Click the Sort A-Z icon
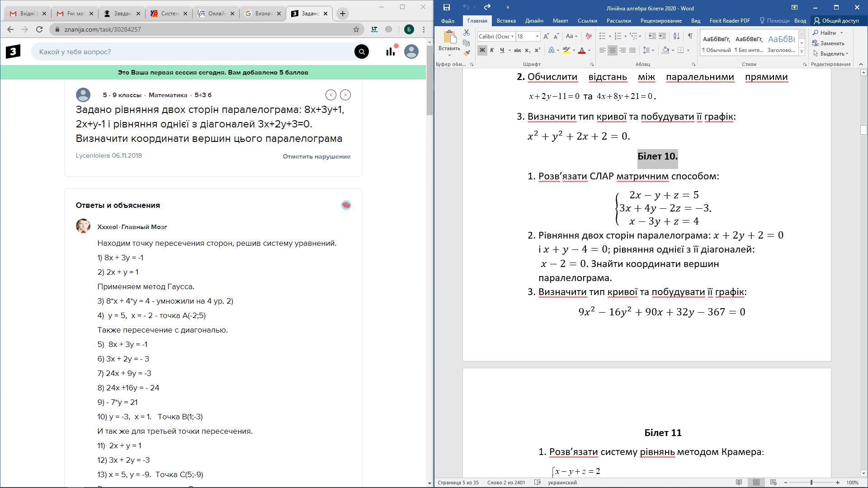This screenshot has width=868, height=488. (x=676, y=36)
